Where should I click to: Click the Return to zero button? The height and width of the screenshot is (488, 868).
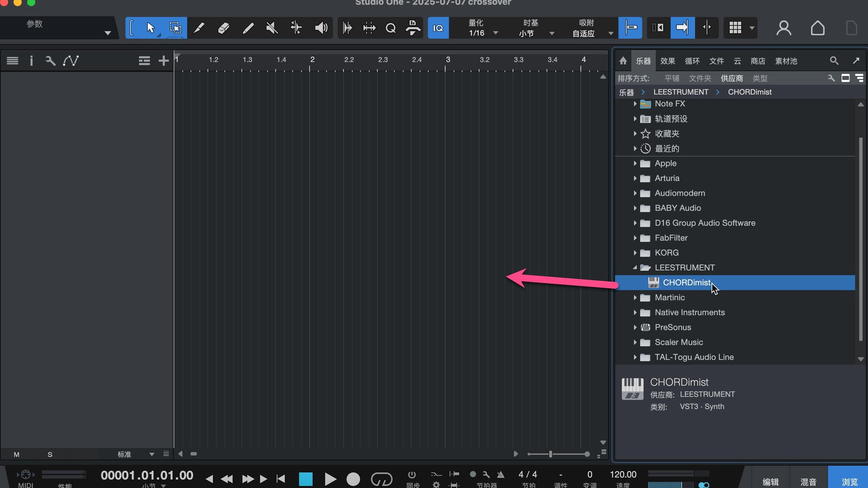point(281,479)
